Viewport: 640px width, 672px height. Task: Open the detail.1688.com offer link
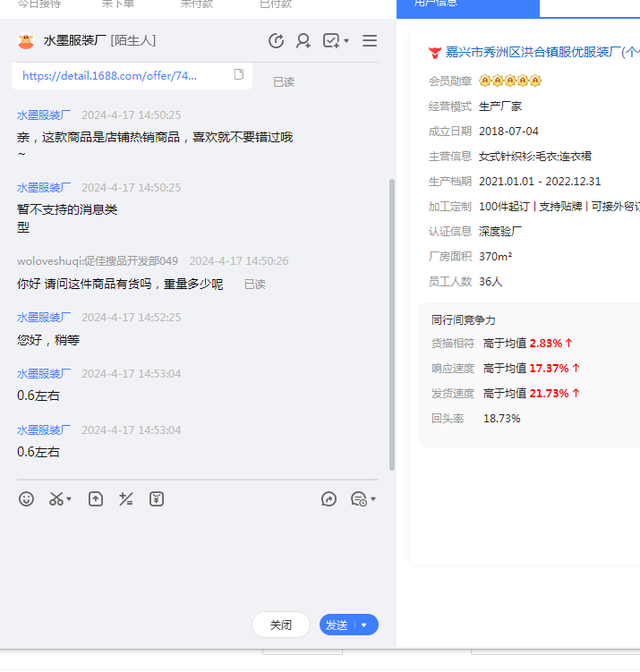coord(109,76)
